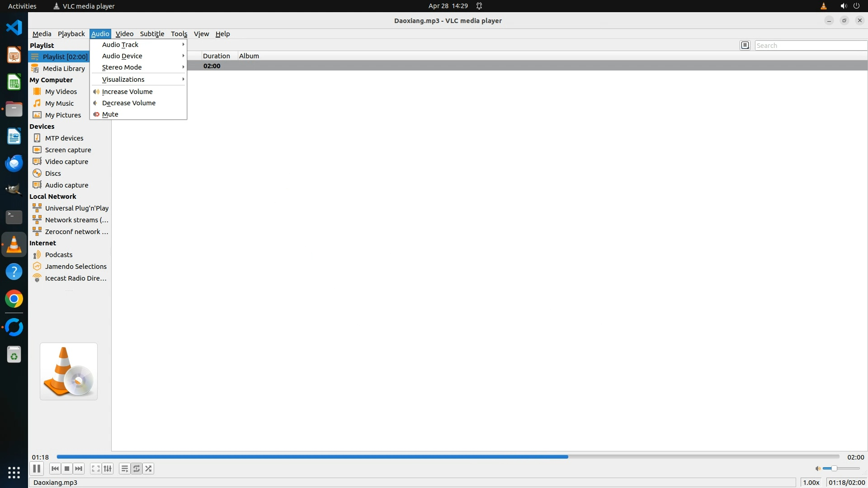Open Media Library in sidebar
868x488 pixels.
[64, 68]
